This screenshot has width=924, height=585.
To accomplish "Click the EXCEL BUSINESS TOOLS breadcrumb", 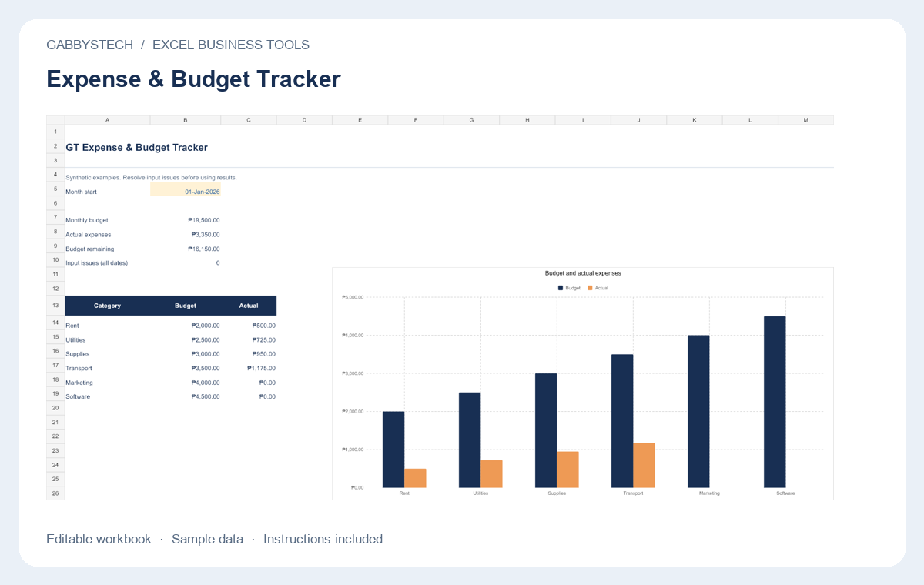I will (x=231, y=45).
